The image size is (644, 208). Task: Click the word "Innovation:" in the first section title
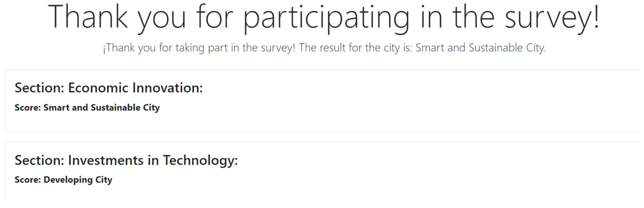(167, 88)
